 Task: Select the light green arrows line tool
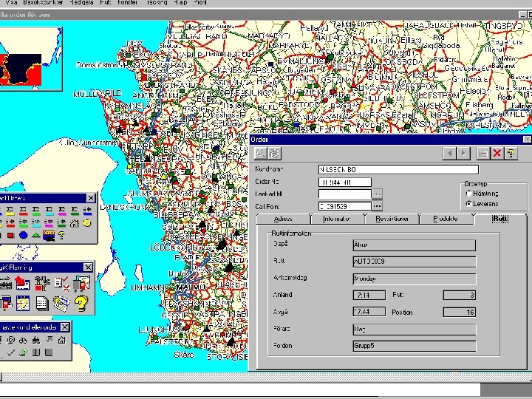[23, 223]
